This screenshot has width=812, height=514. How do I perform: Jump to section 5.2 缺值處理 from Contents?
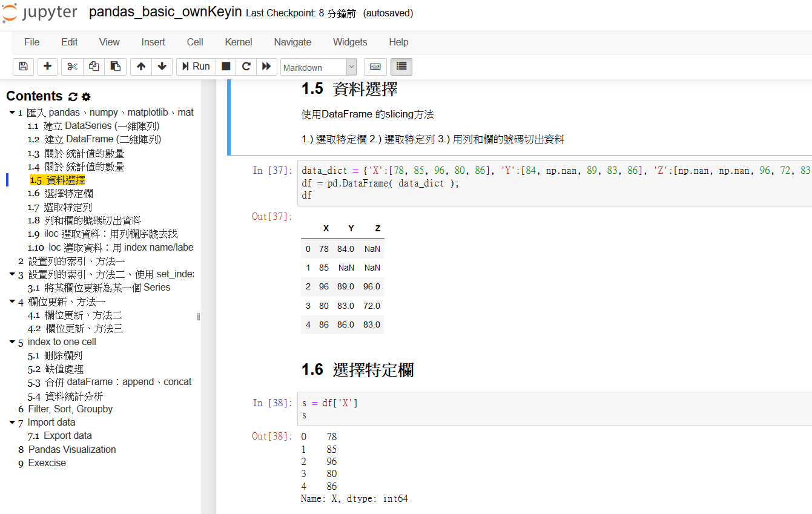[x=61, y=369]
